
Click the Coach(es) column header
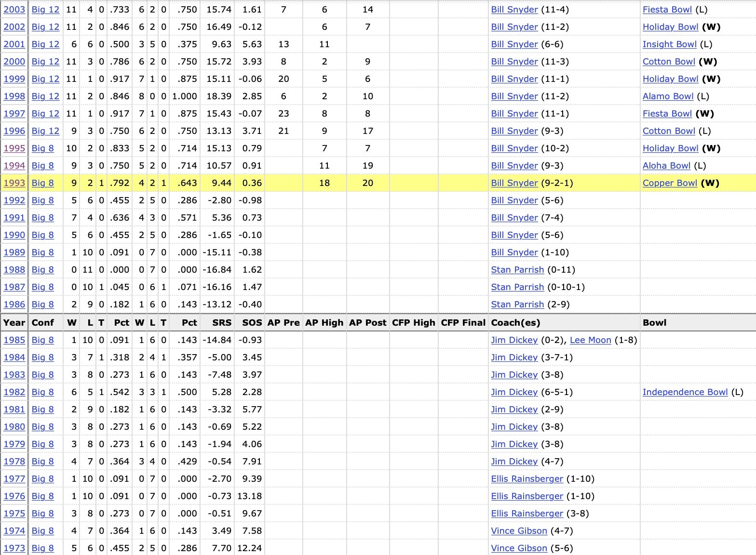[515, 323]
